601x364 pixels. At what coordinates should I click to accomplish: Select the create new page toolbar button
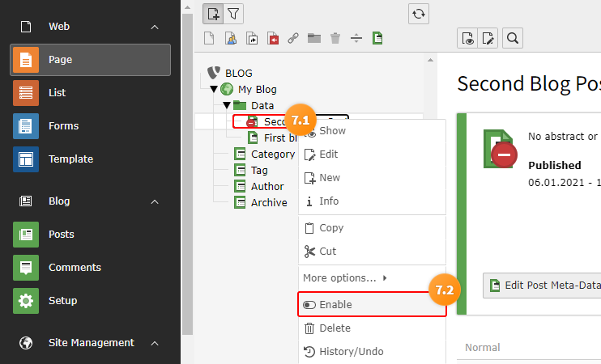[x=213, y=15]
